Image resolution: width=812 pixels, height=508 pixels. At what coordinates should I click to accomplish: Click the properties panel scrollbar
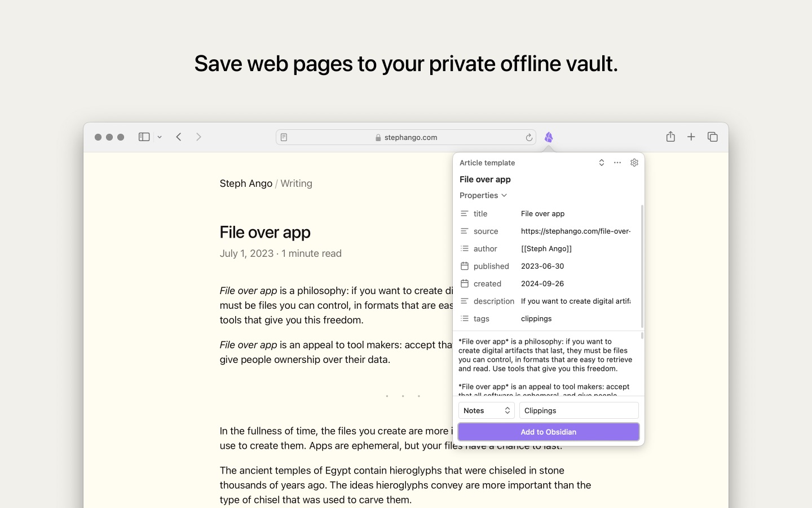tap(642, 266)
